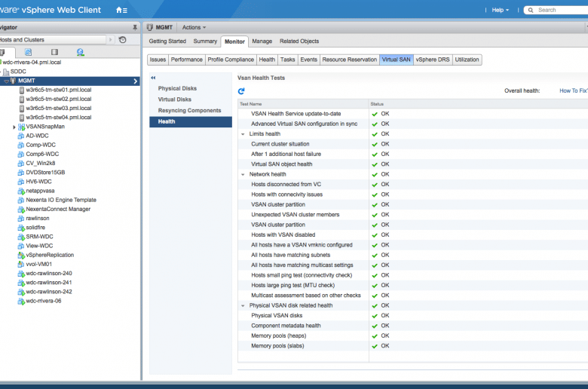Open Physical Disks in side menu
This screenshot has height=389, width=588.
tap(177, 88)
